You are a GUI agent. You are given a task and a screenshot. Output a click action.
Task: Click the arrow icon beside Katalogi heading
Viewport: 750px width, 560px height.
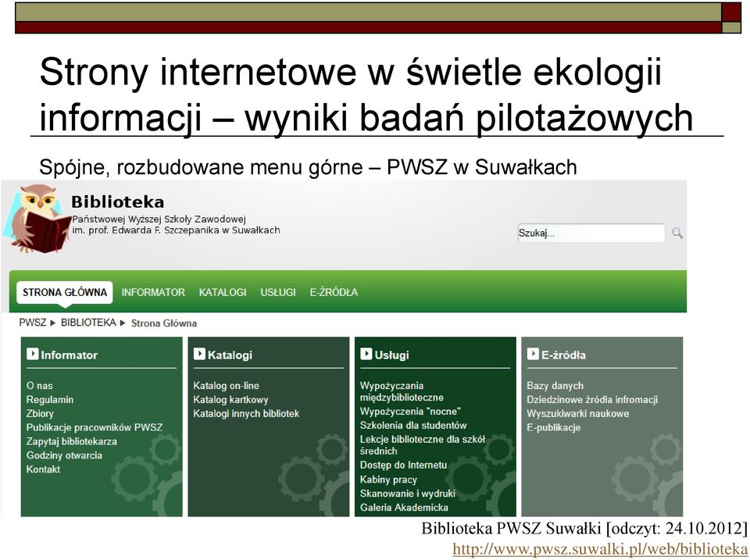point(199,354)
